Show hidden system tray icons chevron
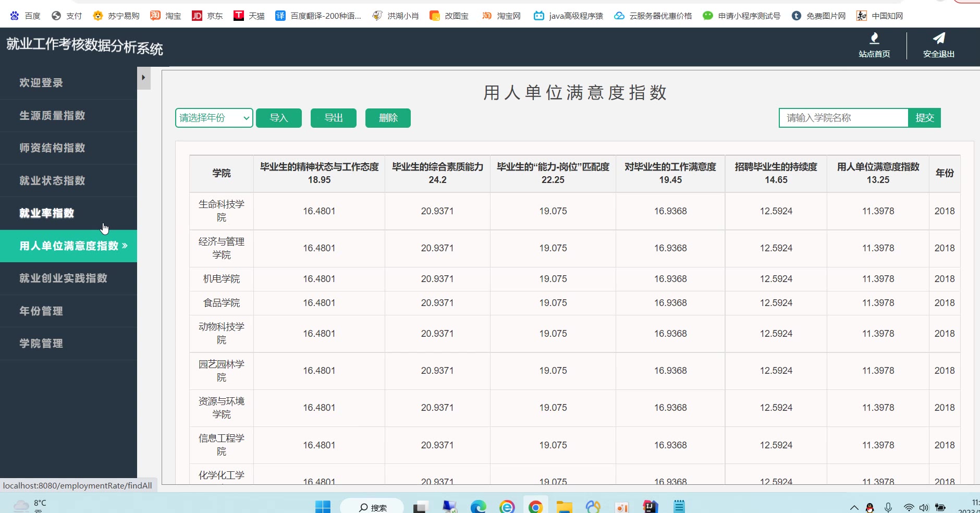 pyautogui.click(x=854, y=507)
